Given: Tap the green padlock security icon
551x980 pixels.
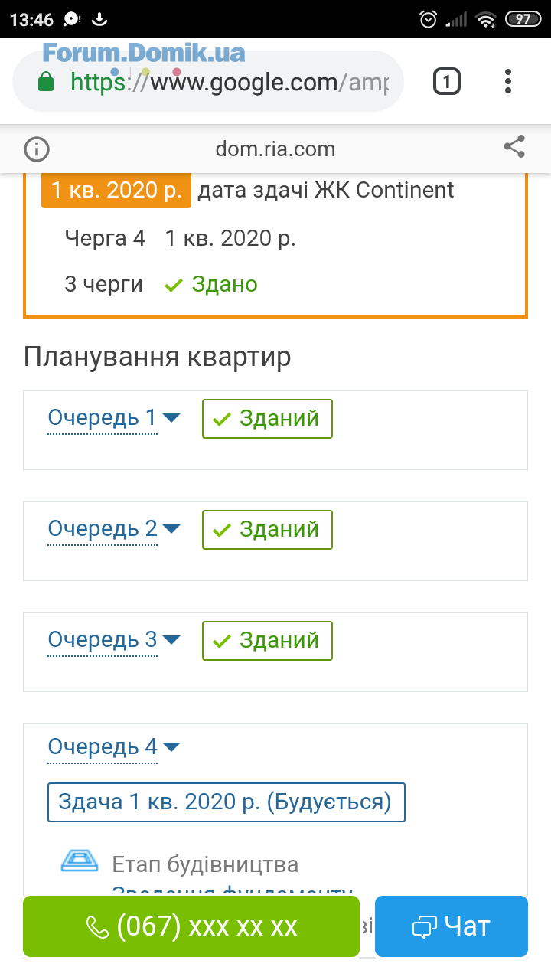Looking at the screenshot, I should coord(46,81).
